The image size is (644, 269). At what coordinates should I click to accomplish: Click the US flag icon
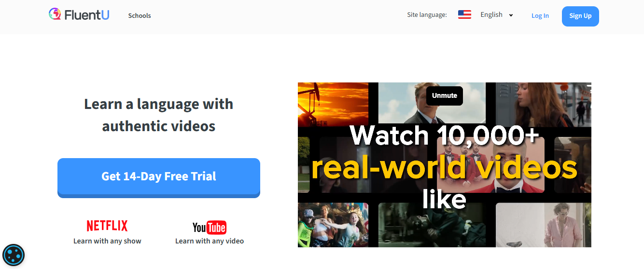[x=464, y=15]
